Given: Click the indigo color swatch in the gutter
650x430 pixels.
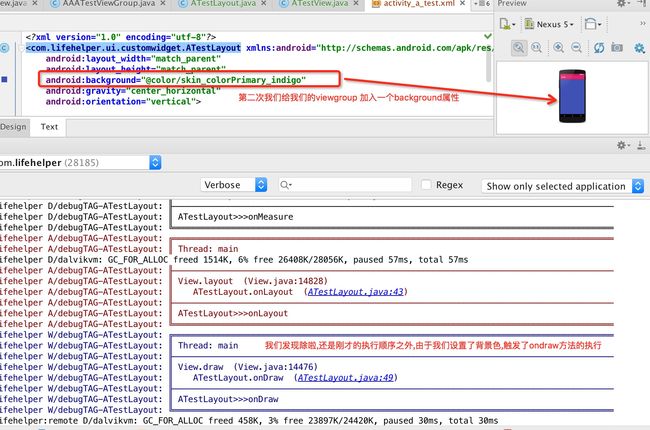Looking at the screenshot, I should click(4, 79).
